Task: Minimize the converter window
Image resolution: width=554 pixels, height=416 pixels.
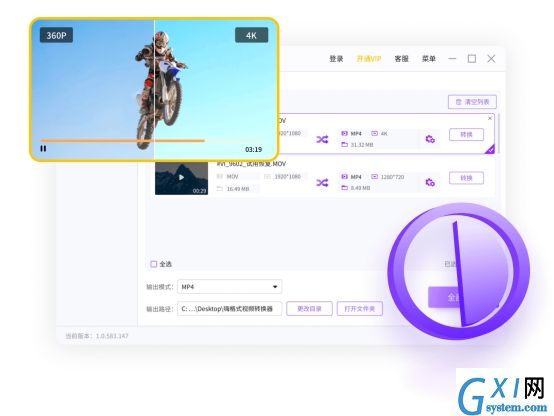Action: point(452,59)
